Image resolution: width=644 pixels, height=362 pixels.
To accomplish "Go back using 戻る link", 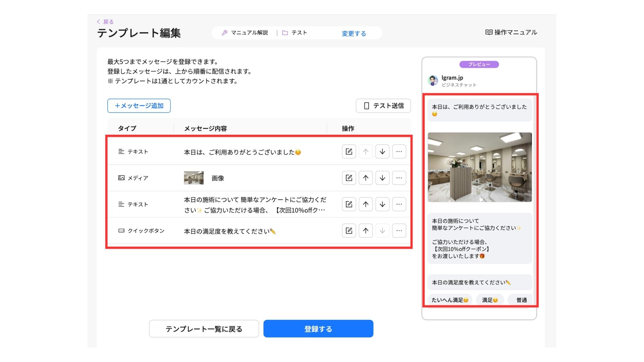I will click(105, 22).
